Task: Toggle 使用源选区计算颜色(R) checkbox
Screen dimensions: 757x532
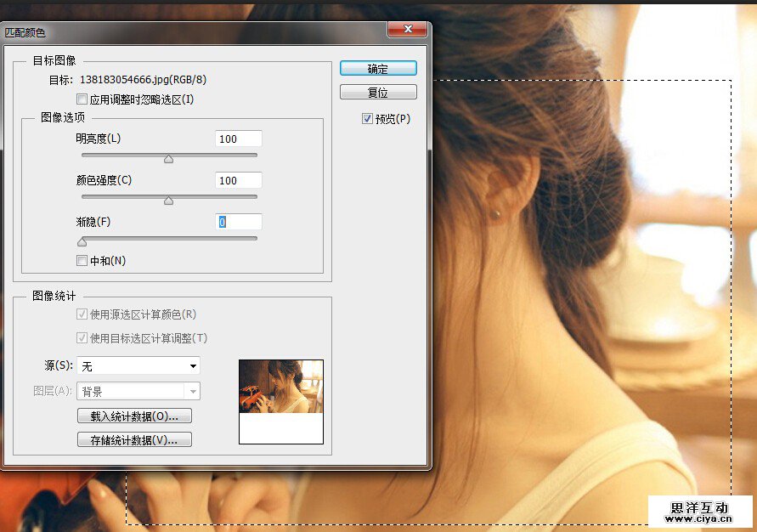Action: (x=82, y=314)
